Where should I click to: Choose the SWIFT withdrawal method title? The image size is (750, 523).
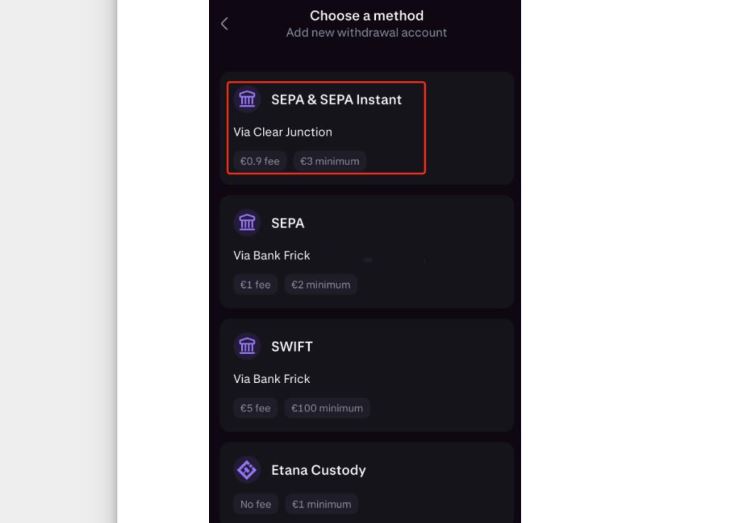click(x=292, y=347)
